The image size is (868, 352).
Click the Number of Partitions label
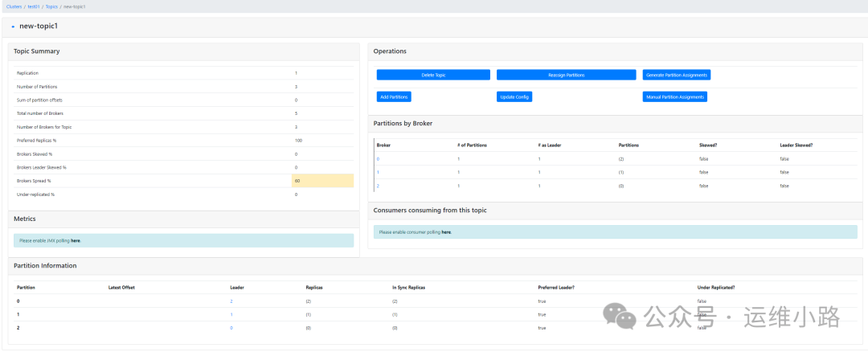pyautogui.click(x=37, y=86)
